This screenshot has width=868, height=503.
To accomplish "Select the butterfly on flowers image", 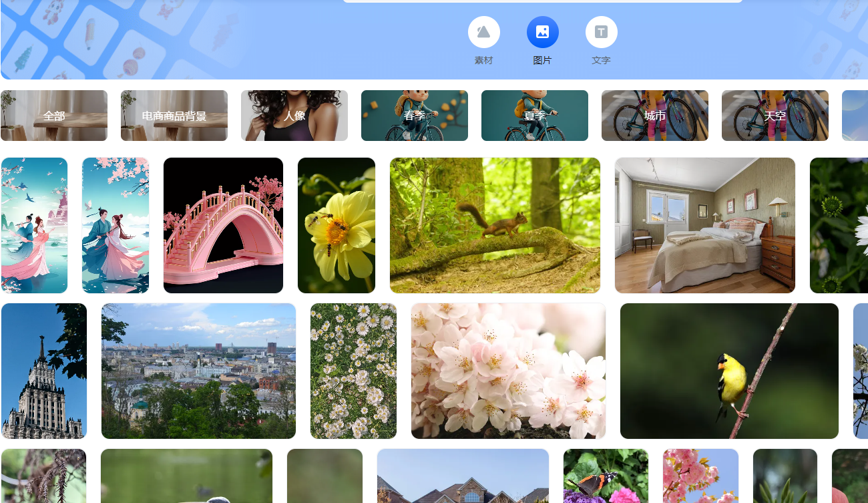I will click(606, 476).
